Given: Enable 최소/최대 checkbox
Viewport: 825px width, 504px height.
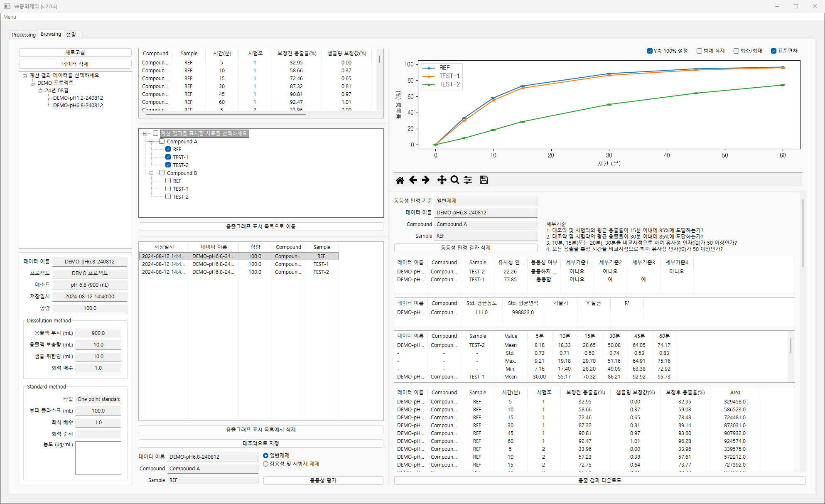Looking at the screenshot, I should tap(736, 51).
